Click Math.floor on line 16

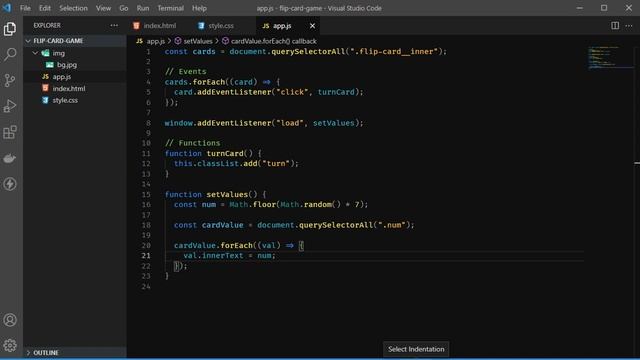click(x=252, y=204)
